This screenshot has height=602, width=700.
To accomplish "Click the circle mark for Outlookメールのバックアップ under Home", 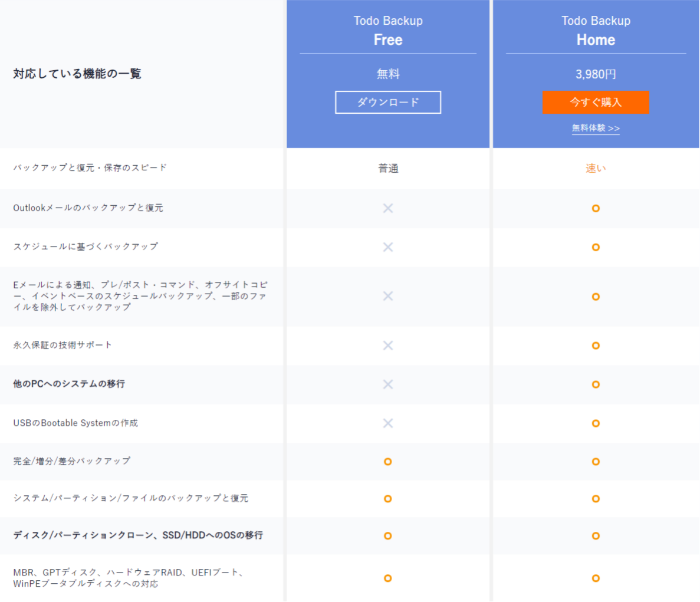I will click(596, 208).
